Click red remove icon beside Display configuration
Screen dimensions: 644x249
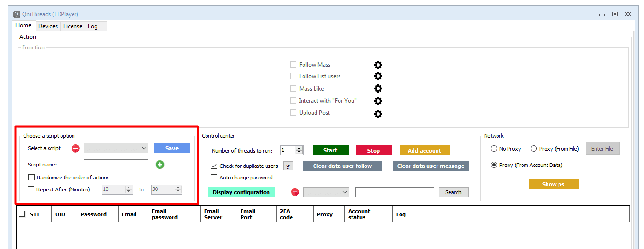(x=295, y=192)
